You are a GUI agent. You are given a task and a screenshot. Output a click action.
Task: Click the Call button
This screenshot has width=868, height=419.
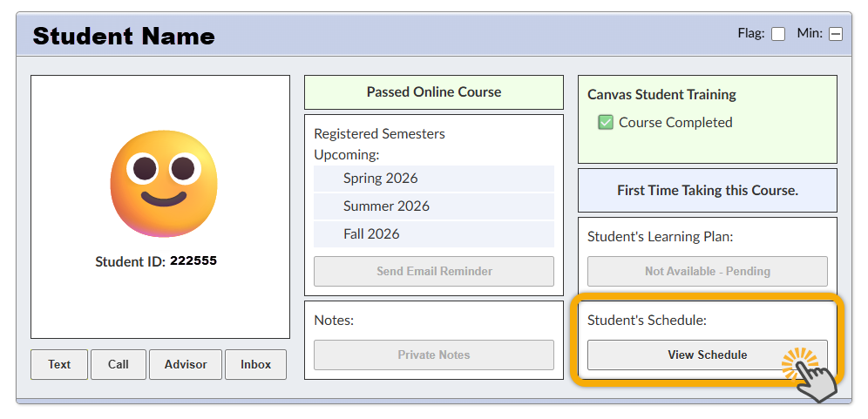(119, 364)
